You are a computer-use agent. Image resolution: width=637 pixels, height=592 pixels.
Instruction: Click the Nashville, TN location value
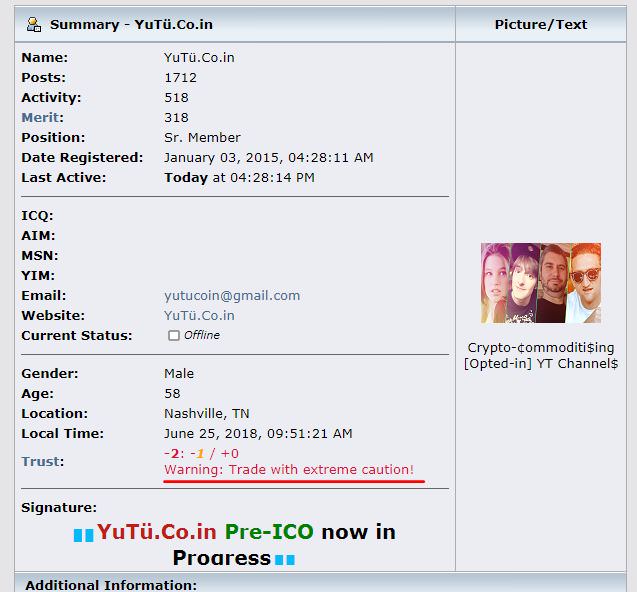(x=207, y=414)
